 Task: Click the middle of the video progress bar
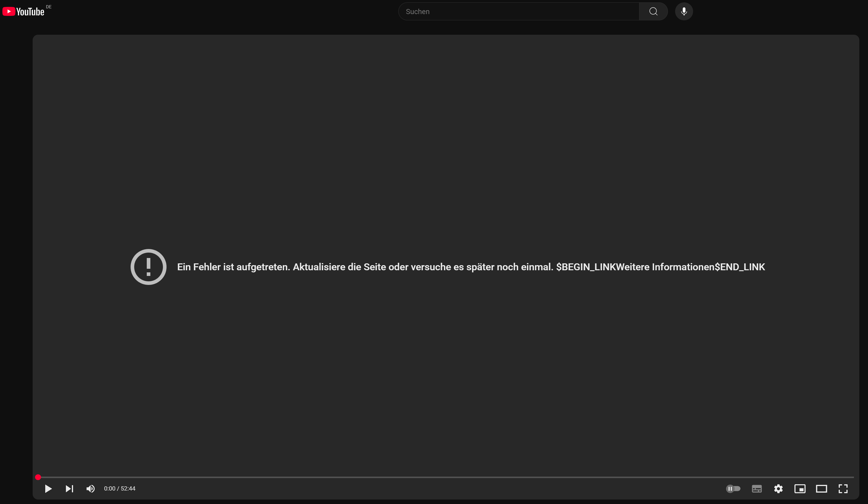click(x=446, y=477)
